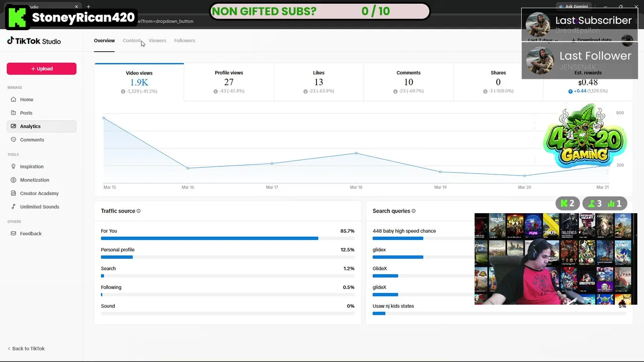Click the Posts icon in sidebar

(x=14, y=113)
